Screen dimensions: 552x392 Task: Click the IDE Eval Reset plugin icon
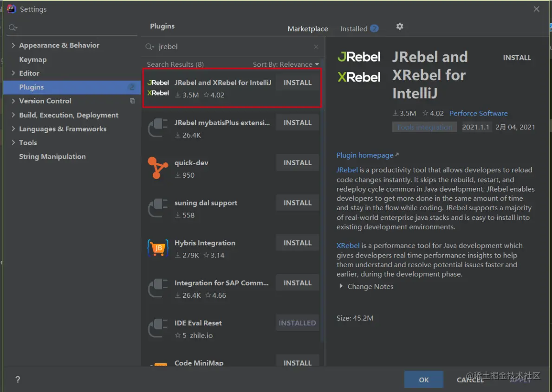[x=158, y=328]
